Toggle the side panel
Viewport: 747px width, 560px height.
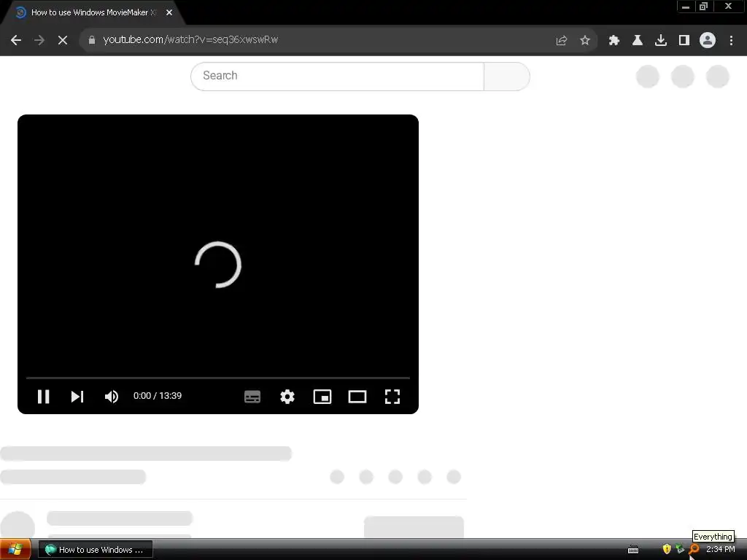(684, 40)
